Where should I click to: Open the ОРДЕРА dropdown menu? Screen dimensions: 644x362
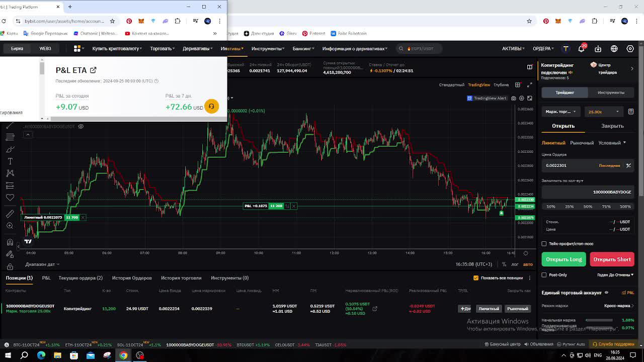point(543,49)
